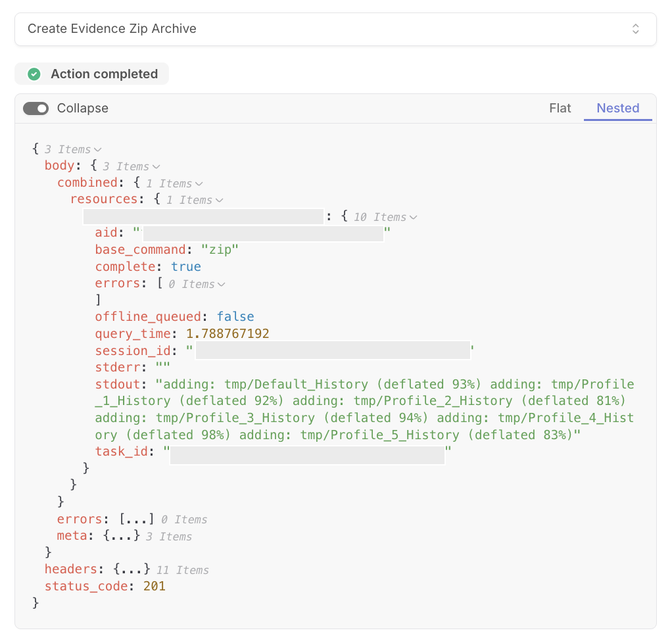This screenshot has height=643, width=672.
Task: Collapse the combined object chevron
Action: [199, 184]
